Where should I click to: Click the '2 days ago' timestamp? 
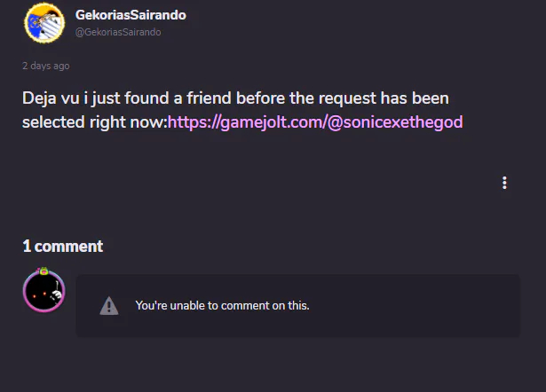click(x=46, y=66)
